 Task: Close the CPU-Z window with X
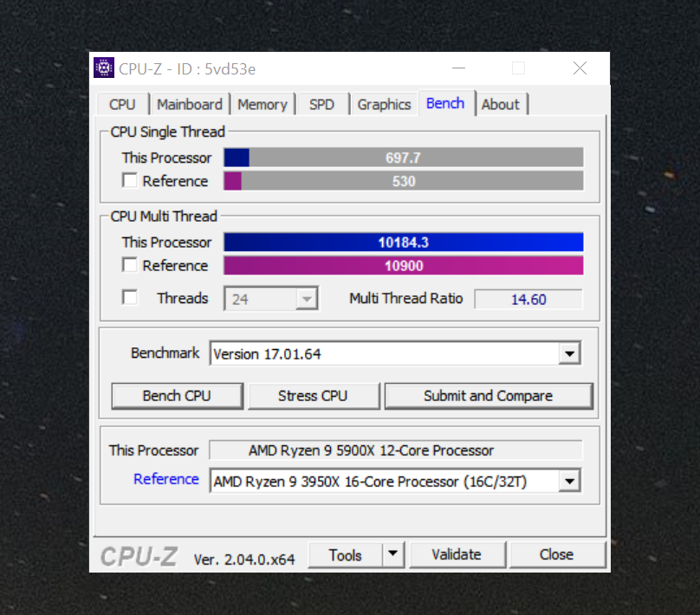pos(580,68)
